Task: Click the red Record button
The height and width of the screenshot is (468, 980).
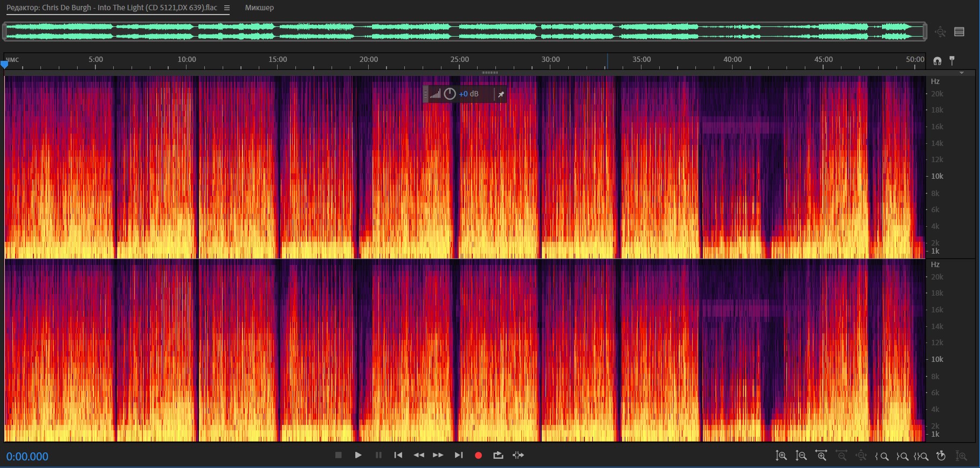Action: (478, 456)
